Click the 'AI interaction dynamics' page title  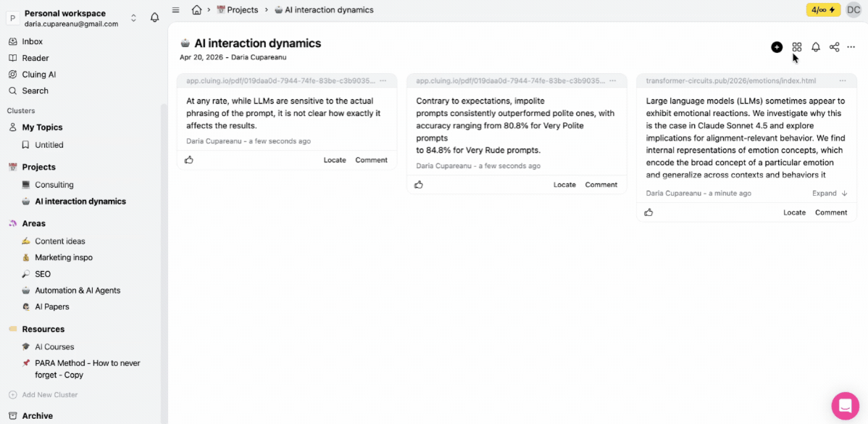257,43
